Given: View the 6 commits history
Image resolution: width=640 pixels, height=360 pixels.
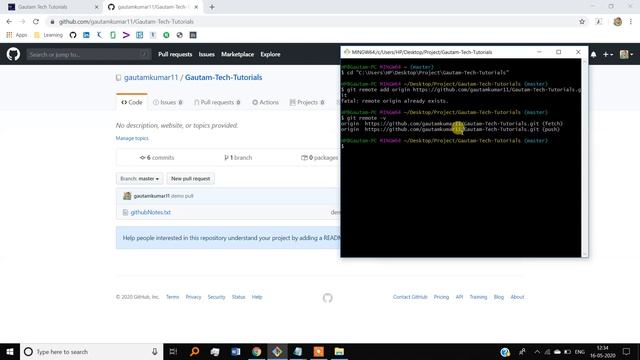Looking at the screenshot, I should click(157, 158).
